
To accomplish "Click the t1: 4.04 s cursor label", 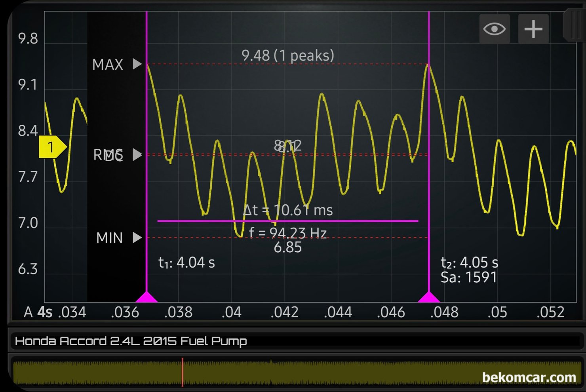I will point(186,263).
